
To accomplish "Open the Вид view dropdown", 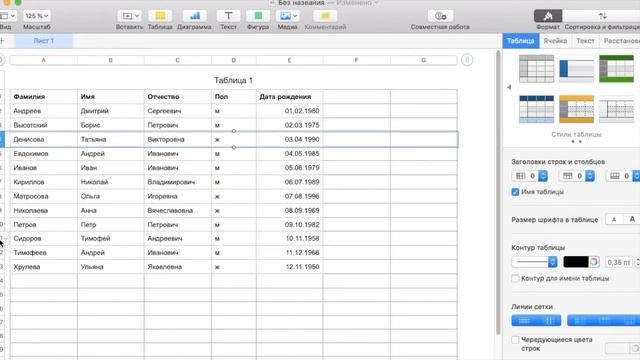I will (x=7, y=16).
